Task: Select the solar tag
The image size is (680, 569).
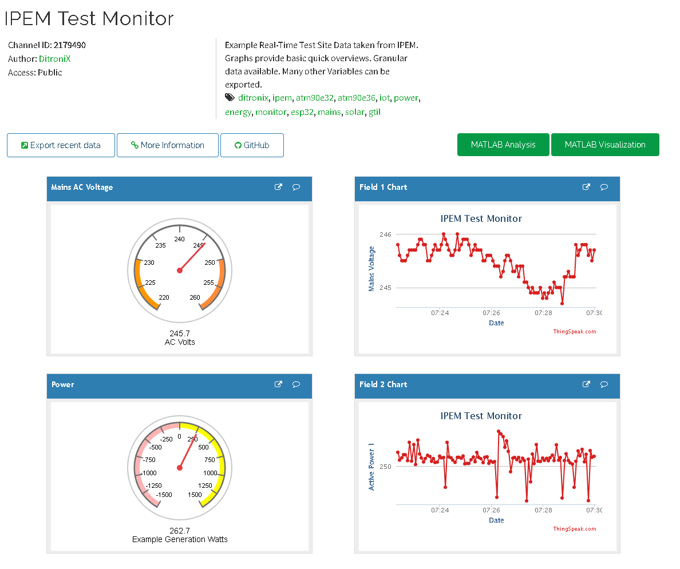Action: [x=354, y=112]
